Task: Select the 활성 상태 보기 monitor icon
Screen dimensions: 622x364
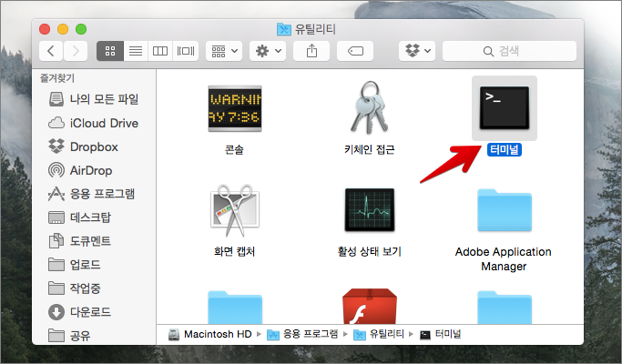Action: point(370,210)
